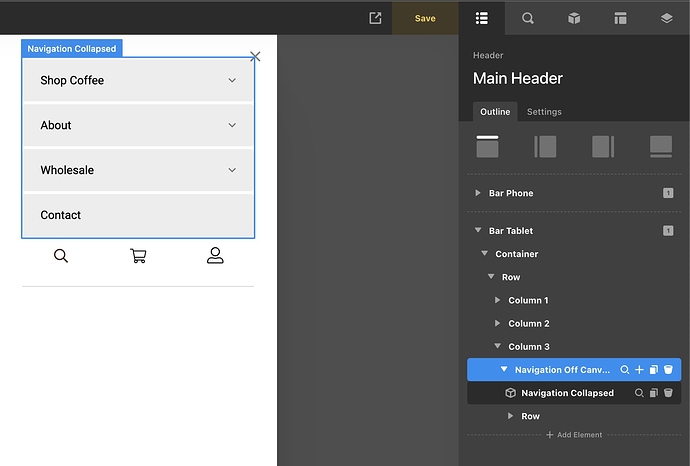Click the shopping cart icon in preview
This screenshot has width=690, height=466.
[x=138, y=256]
